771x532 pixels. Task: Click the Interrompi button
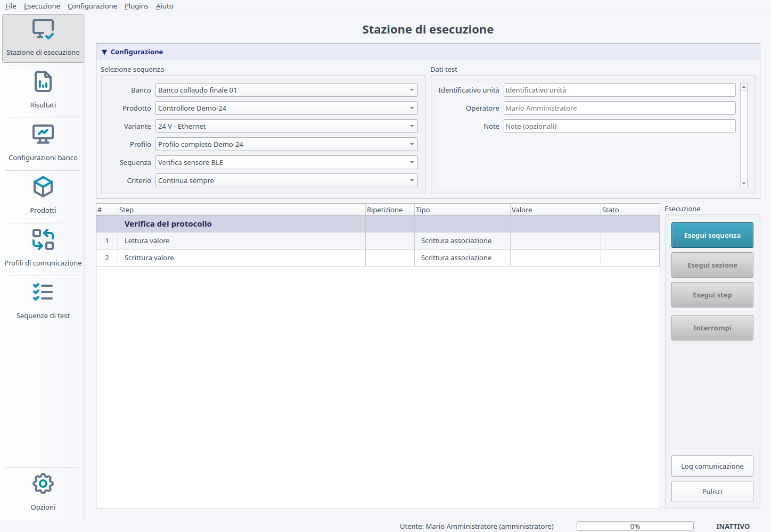point(712,328)
